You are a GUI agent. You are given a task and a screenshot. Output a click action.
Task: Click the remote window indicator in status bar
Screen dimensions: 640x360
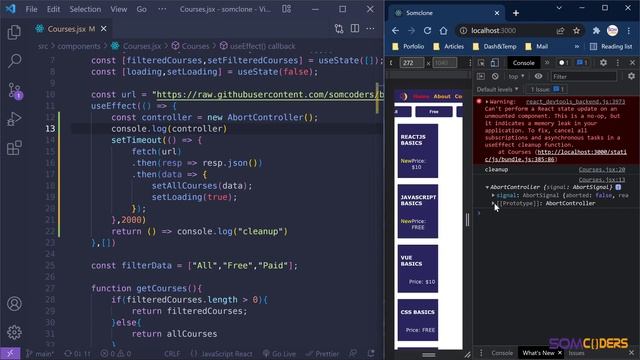(10, 353)
